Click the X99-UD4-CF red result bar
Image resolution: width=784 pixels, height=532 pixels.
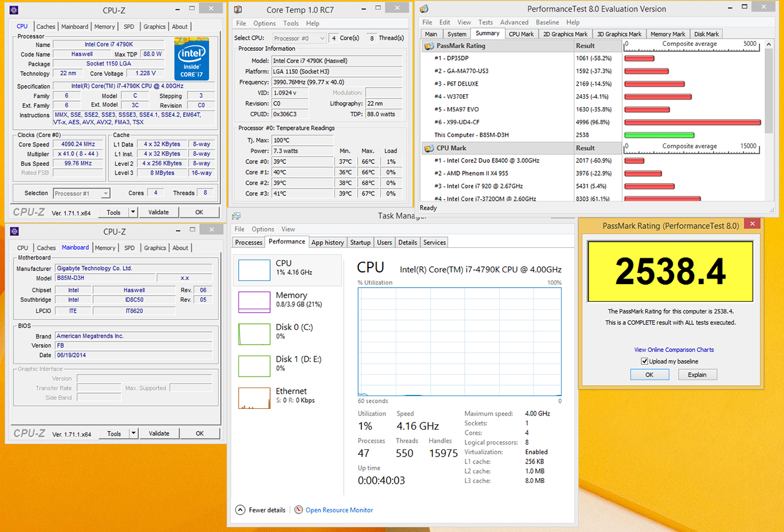coord(693,122)
